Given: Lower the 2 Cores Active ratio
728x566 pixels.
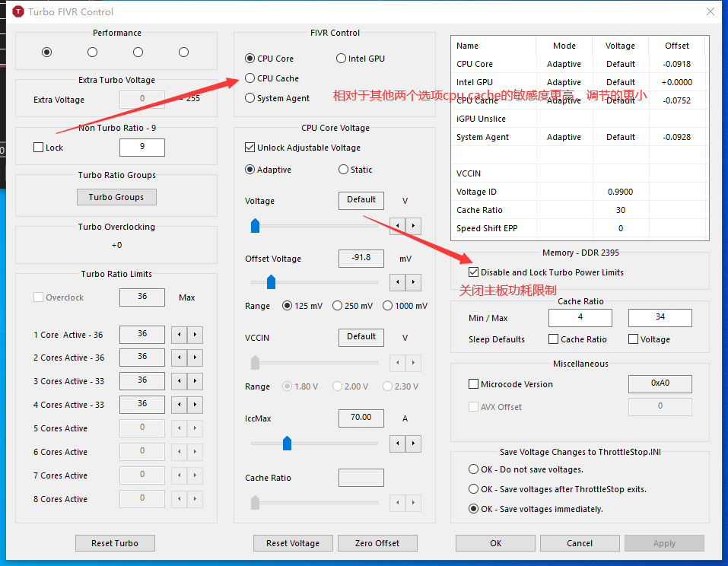Looking at the screenshot, I should click(x=180, y=358).
